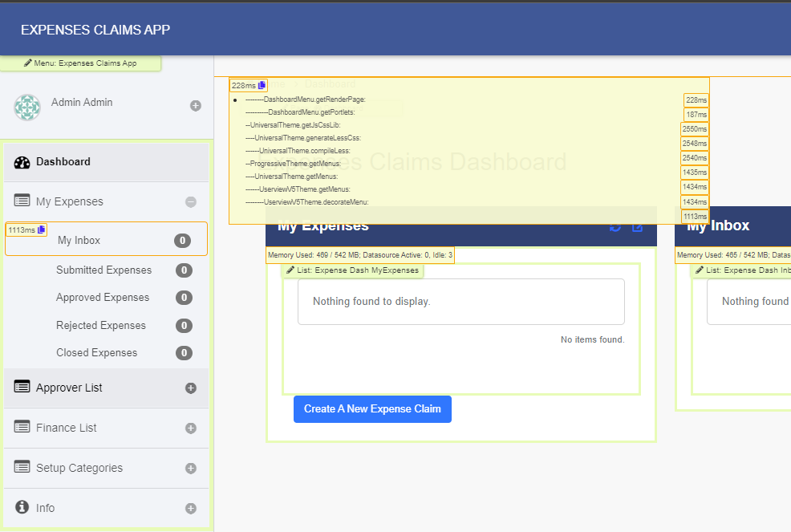Click the Setup Categories list icon
The height and width of the screenshot is (532, 791).
[22, 466]
